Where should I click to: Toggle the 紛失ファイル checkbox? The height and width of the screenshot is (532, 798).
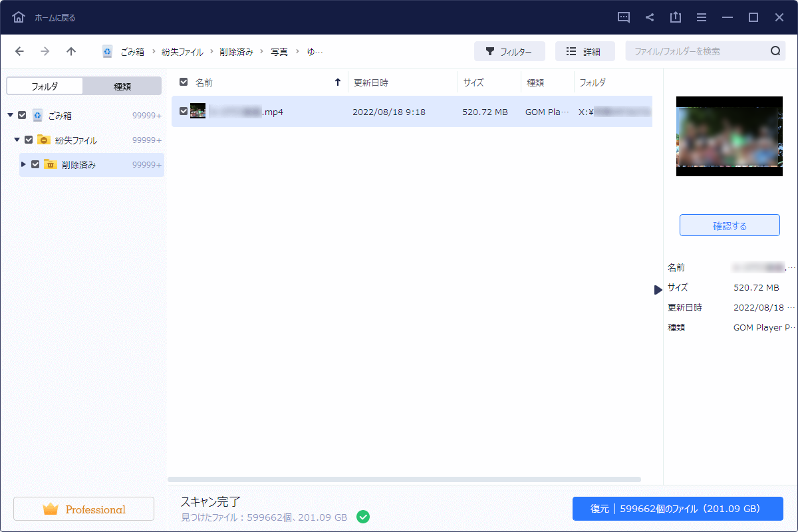tap(29, 140)
